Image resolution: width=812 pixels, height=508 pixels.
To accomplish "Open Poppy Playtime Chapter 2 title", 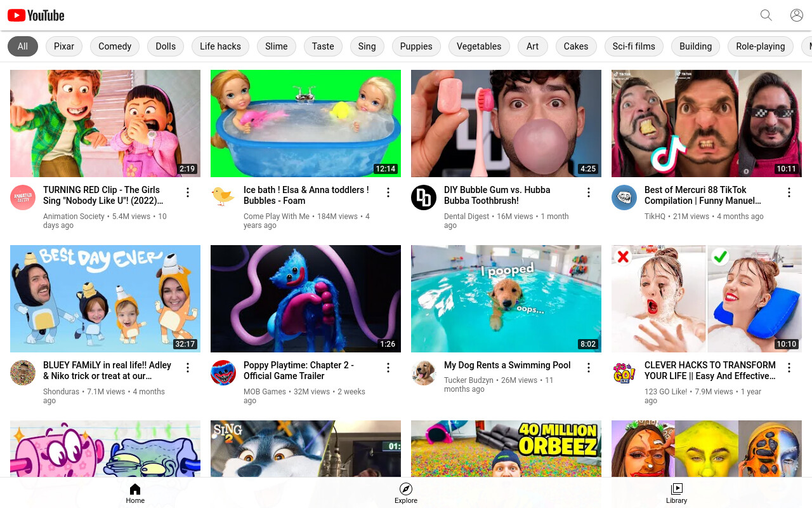I will 299,370.
